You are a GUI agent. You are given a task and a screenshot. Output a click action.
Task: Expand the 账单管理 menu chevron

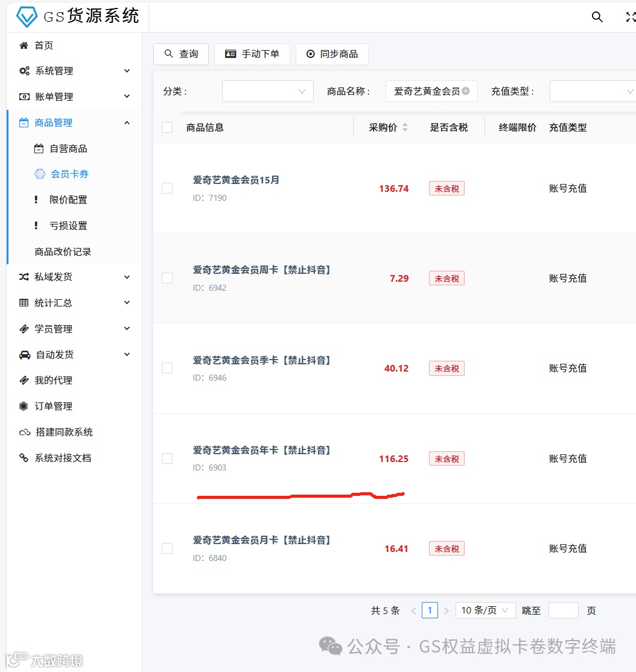click(127, 97)
